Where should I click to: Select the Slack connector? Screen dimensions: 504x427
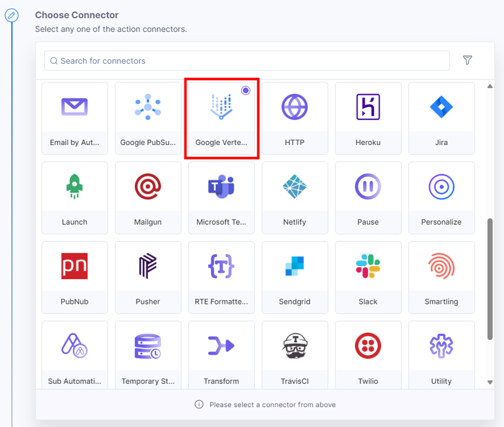368,277
